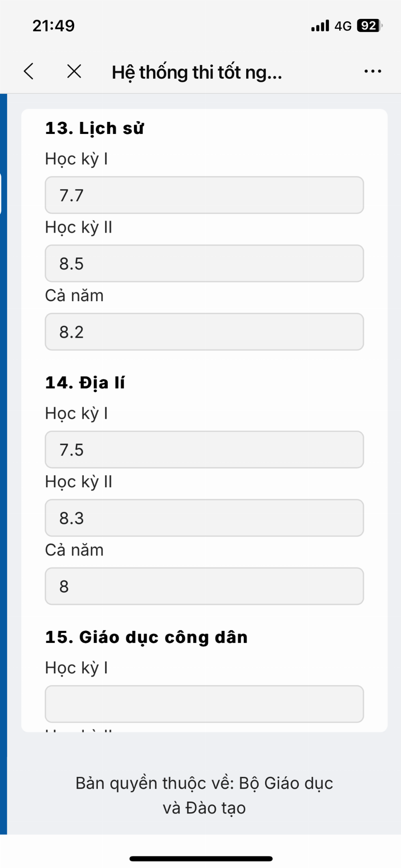Viewport: 401px width, 868px height.
Task: Tap the back arrow icon
Action: [x=28, y=71]
